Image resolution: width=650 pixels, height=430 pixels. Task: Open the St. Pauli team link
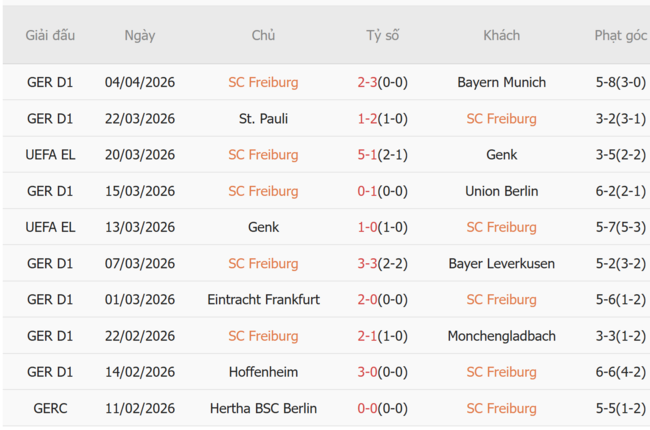point(263,118)
